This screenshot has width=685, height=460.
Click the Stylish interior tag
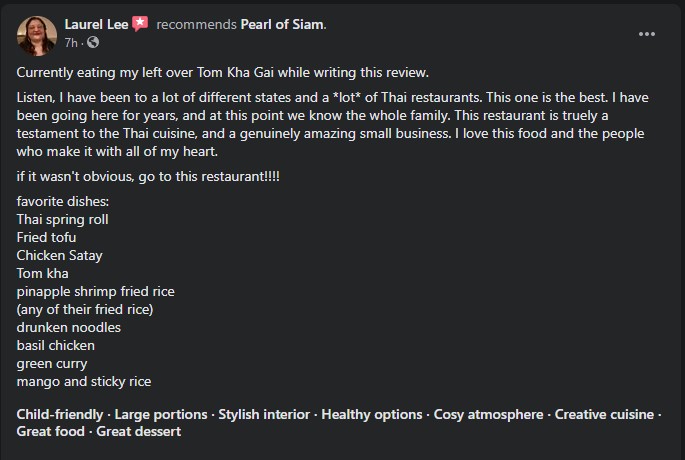(x=265, y=414)
